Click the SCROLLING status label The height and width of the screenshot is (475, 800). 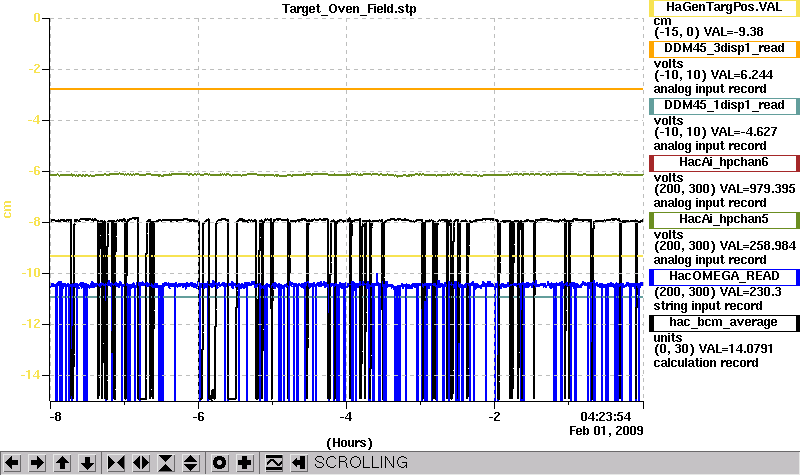tap(361, 462)
